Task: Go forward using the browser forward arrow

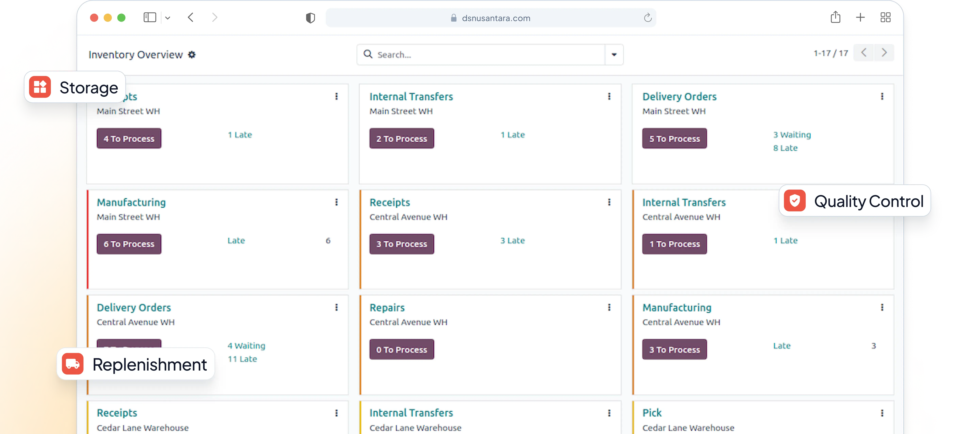Action: click(x=215, y=18)
